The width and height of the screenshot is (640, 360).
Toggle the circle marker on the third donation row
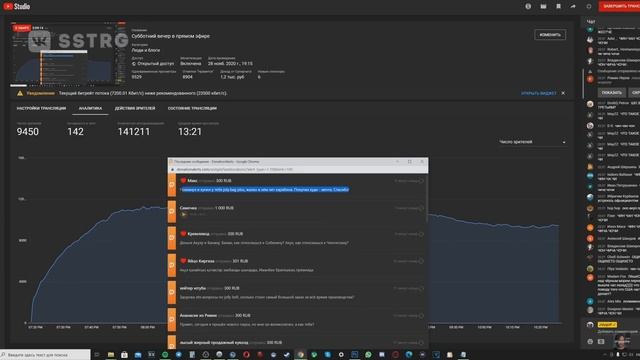[421, 234]
